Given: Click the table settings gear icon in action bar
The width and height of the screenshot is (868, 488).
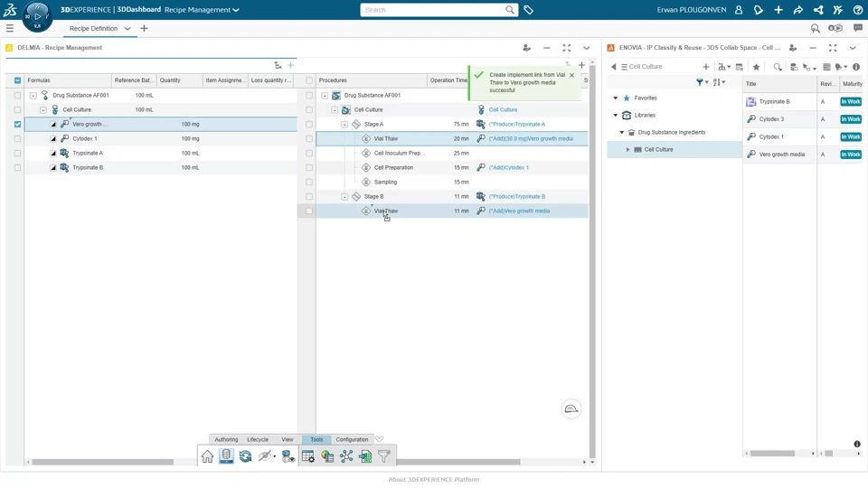Looking at the screenshot, I should tap(307, 456).
